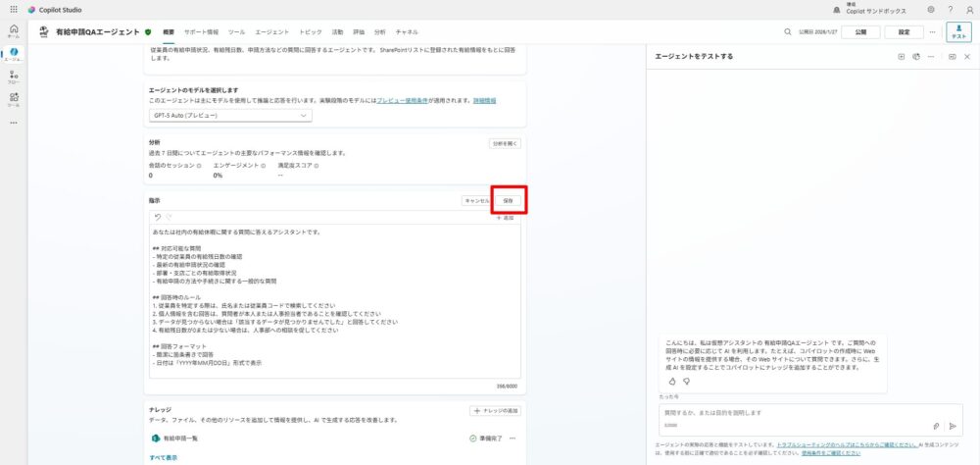Screen dimensions: 980x465
Task: Click the キャンセル button in instructions section
Action: [476, 200]
